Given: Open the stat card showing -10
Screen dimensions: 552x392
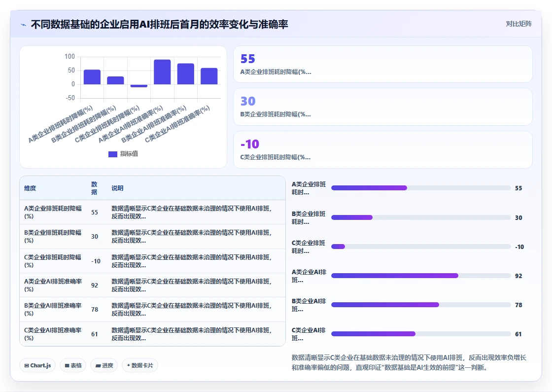Looking at the screenshot, I should pos(382,150).
